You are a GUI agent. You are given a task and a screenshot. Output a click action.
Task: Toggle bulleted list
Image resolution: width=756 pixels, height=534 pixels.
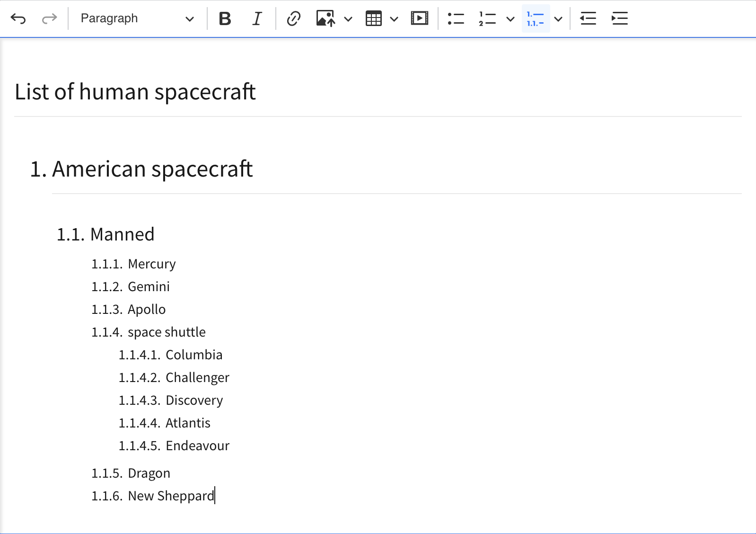pyautogui.click(x=456, y=18)
